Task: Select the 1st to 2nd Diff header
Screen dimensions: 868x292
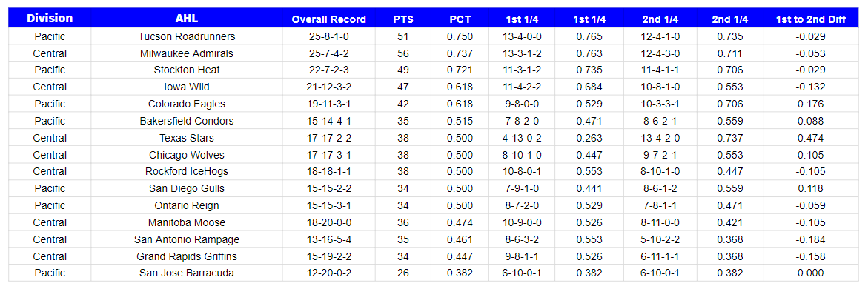Action: point(810,19)
